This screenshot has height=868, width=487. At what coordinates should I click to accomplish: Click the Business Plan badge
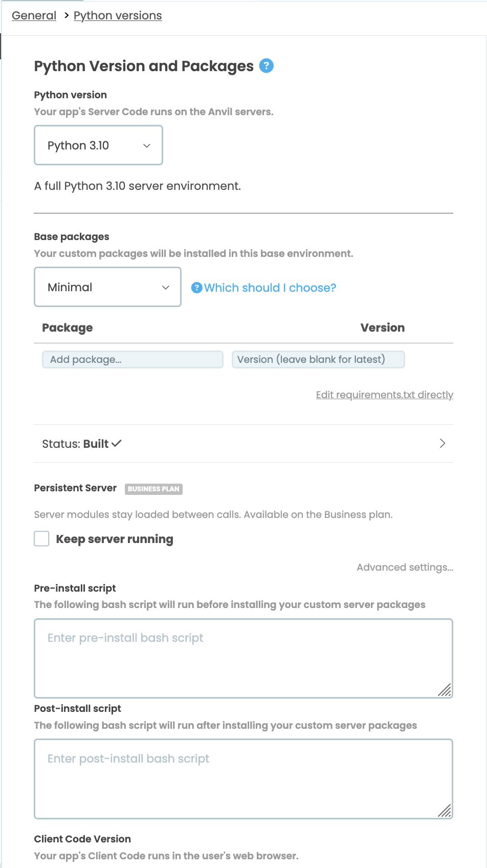click(x=153, y=489)
